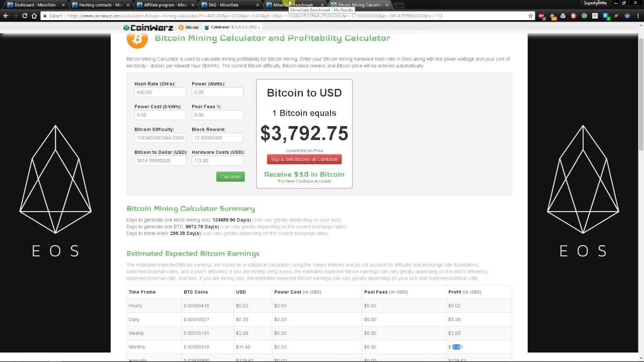Click the Monthly USD value $11.48
This screenshot has width=644, height=362.
[x=243, y=347]
